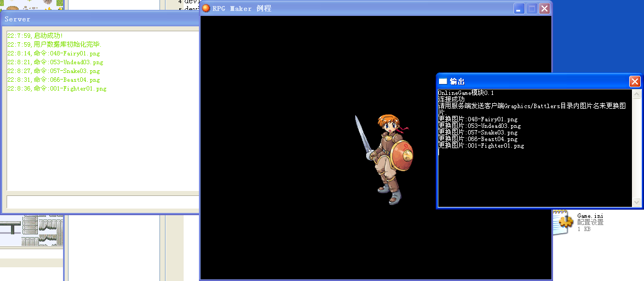Select the Server log line 066-Beast04.png
The height and width of the screenshot is (281, 644).
(53, 80)
